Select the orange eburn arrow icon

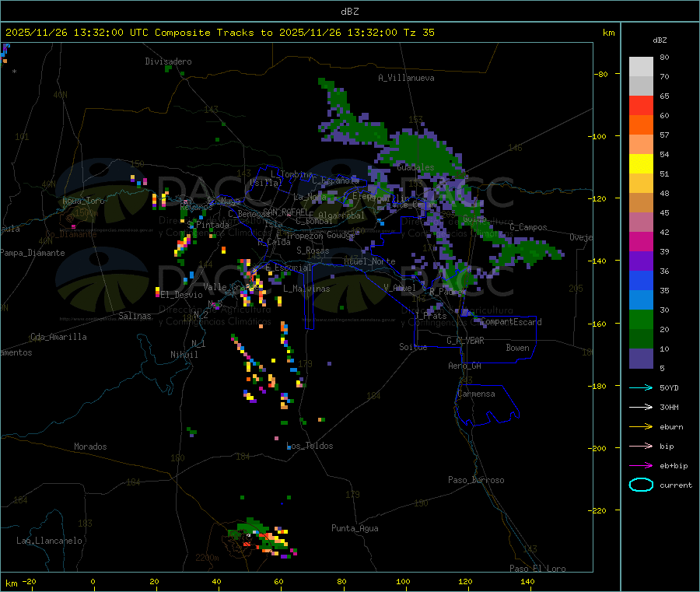pyautogui.click(x=641, y=426)
